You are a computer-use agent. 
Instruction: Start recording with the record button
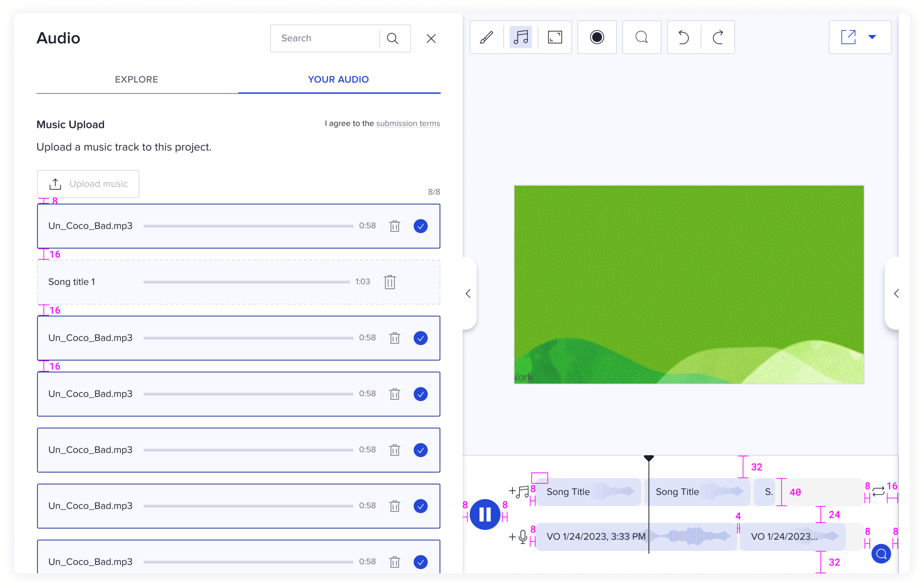click(x=597, y=37)
